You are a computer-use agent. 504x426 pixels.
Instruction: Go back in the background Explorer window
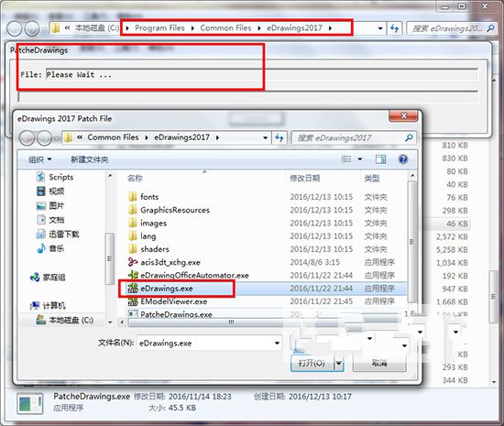click(x=15, y=29)
